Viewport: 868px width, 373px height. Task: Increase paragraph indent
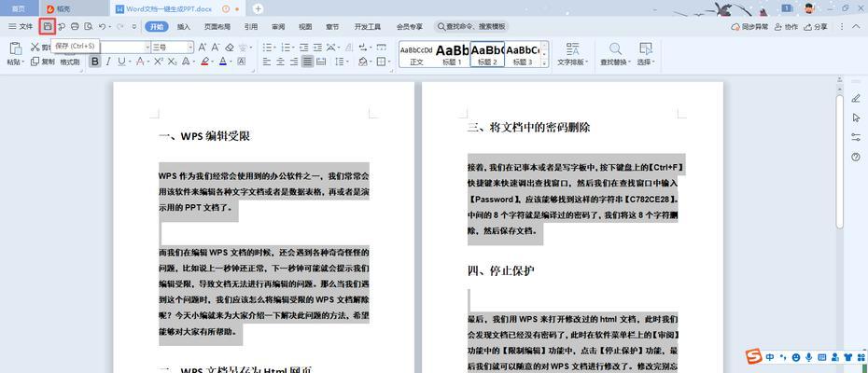pyautogui.click(x=317, y=48)
